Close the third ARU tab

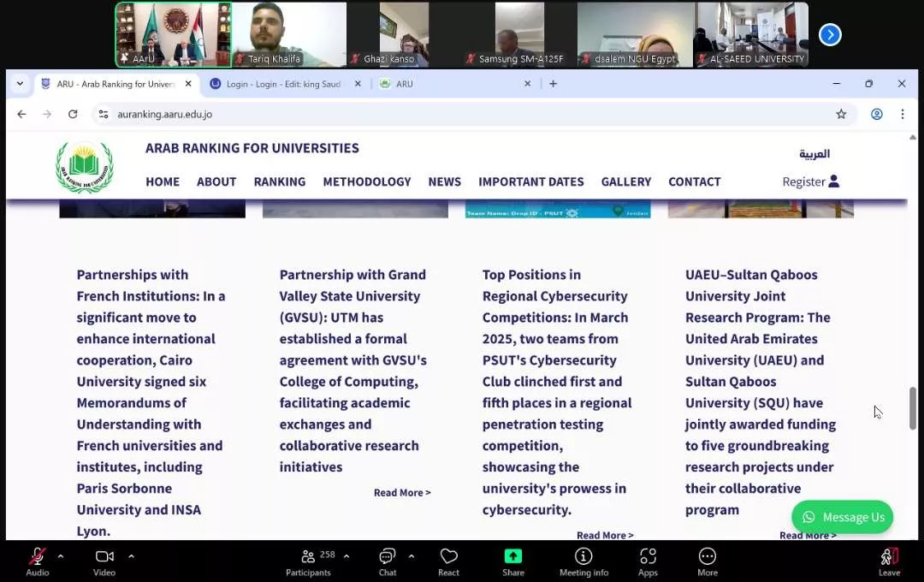click(x=527, y=84)
